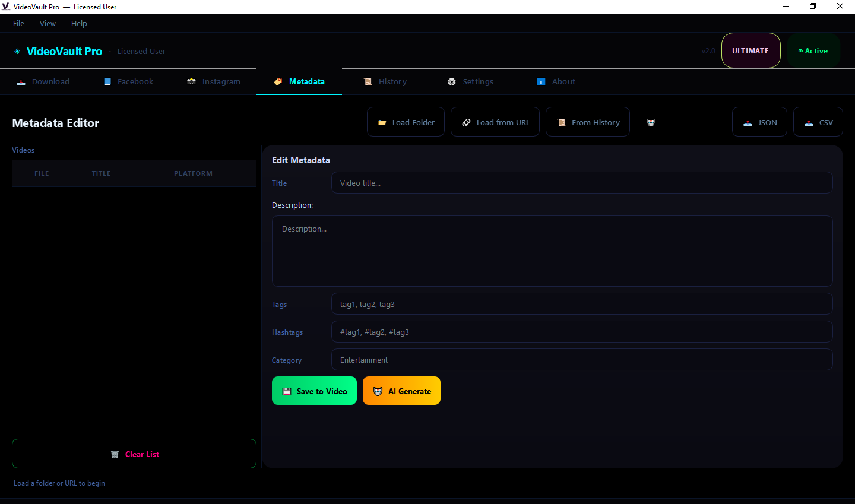The image size is (855, 504).
Task: Switch to the Download tab
Action: (43, 82)
